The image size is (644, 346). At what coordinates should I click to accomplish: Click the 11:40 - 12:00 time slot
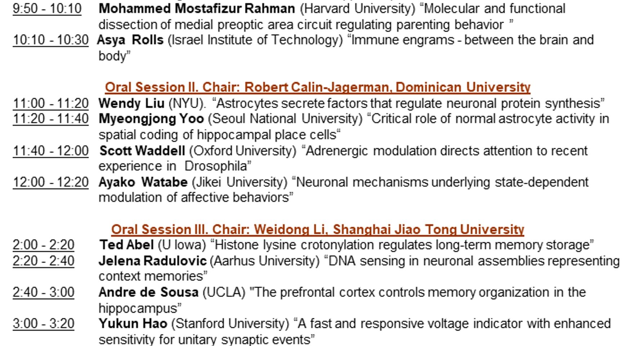50,151
